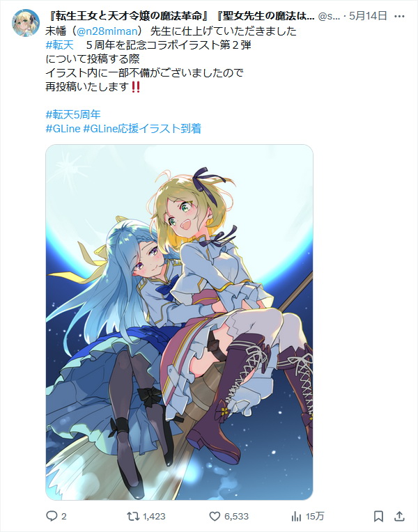Repost the tweet with 1,423 reposts
418x532 pixels.
pos(133,517)
